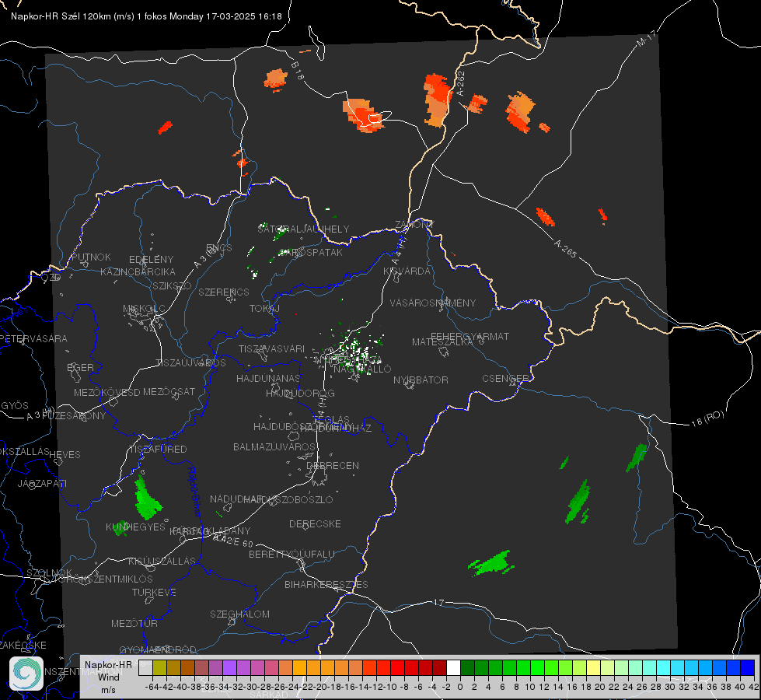This screenshot has width=761, height=700.
Task: Click the '18 (RO)' road label
Action: coord(707,418)
